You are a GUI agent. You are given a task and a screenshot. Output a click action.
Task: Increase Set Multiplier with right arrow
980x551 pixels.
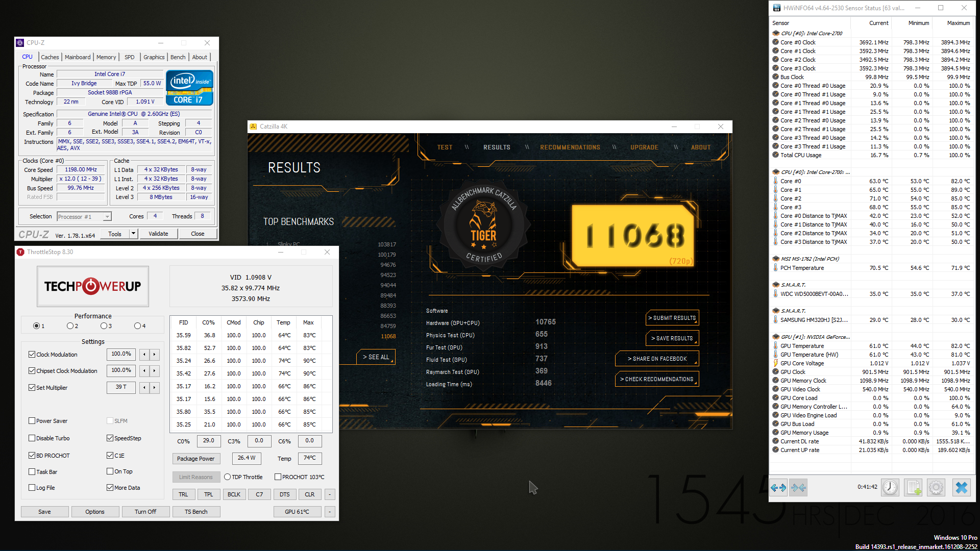pyautogui.click(x=154, y=388)
